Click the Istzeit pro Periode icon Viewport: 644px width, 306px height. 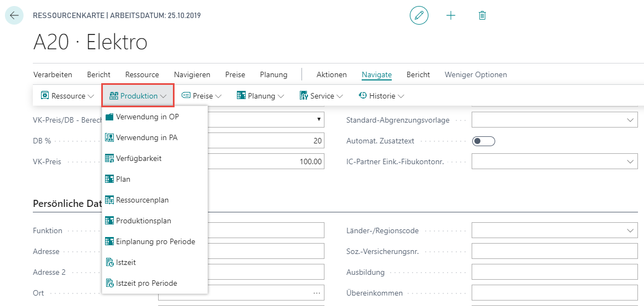[109, 284]
